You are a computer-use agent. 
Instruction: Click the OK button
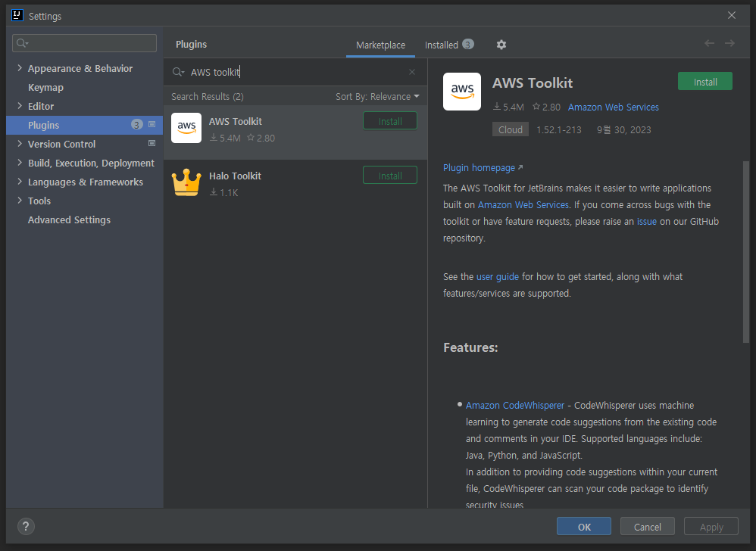(584, 527)
